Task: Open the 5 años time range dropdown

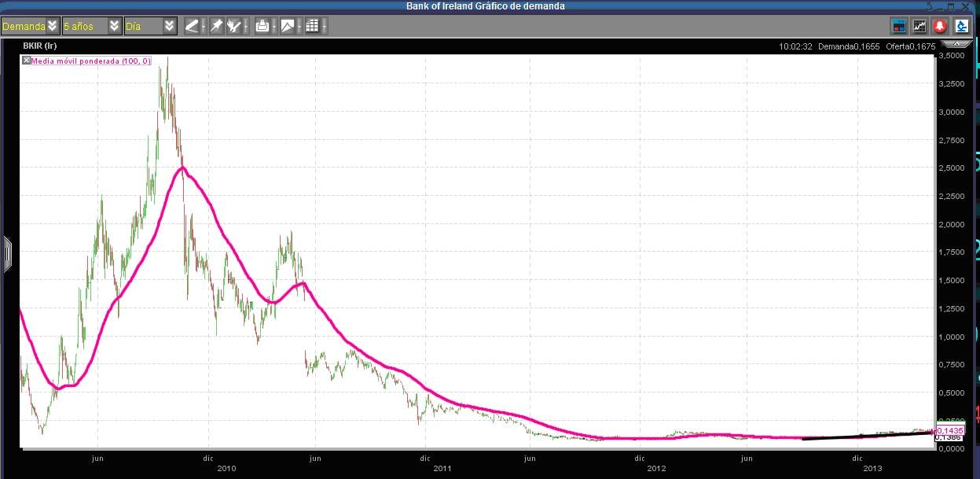Action: (91, 26)
